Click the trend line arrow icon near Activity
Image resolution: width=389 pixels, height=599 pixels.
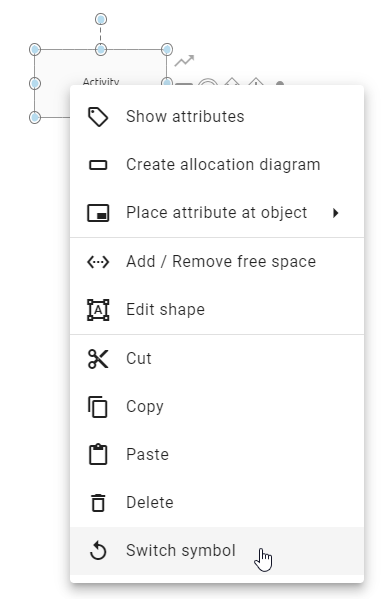(184, 61)
